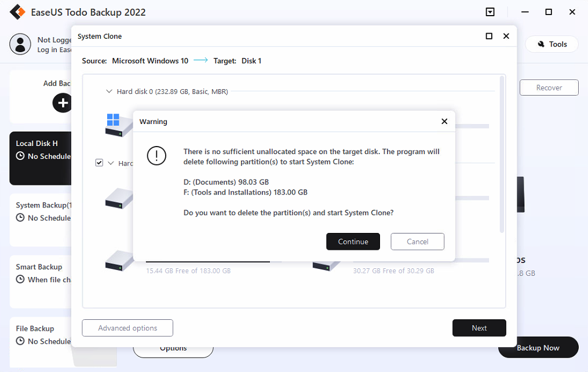Image resolution: width=588 pixels, height=372 pixels.
Task: Click Continue in the Warning dialog
Action: (x=353, y=242)
